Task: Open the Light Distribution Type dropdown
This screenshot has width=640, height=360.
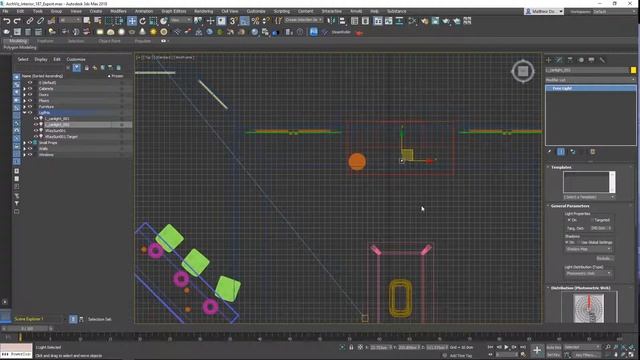Action: [x=589, y=273]
